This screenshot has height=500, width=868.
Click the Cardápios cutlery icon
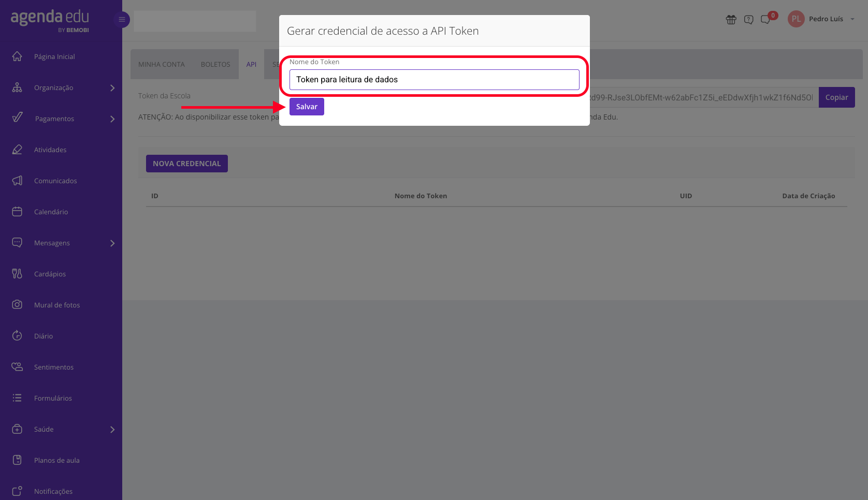[17, 274]
